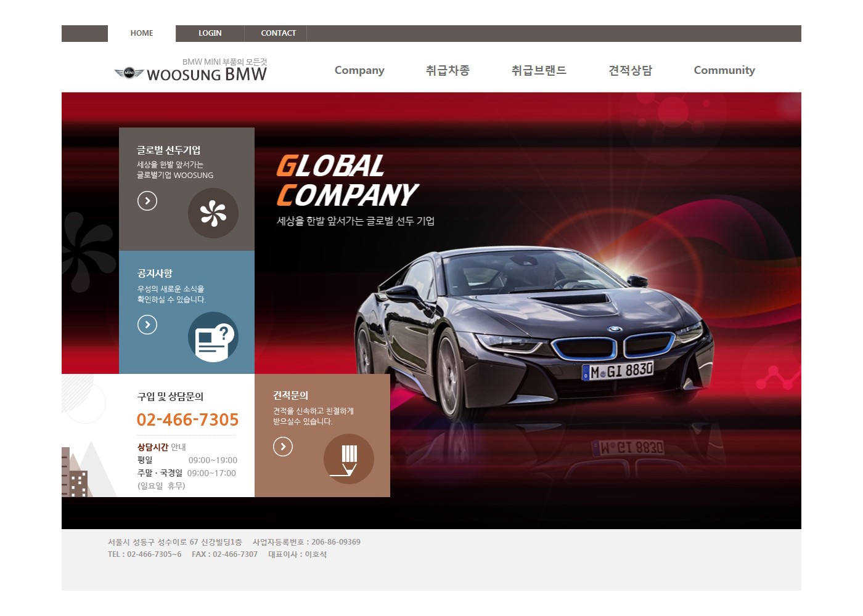Open the Community menu
863x616 pixels.
724,70
